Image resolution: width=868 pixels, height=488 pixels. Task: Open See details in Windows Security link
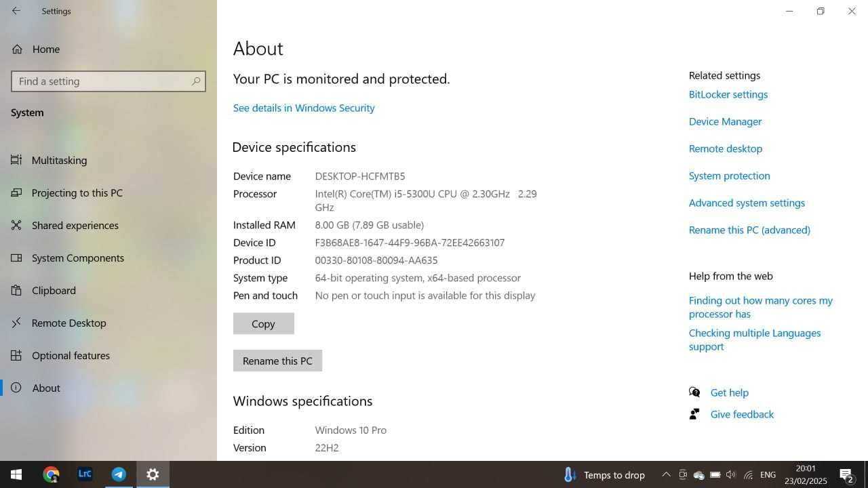(304, 108)
